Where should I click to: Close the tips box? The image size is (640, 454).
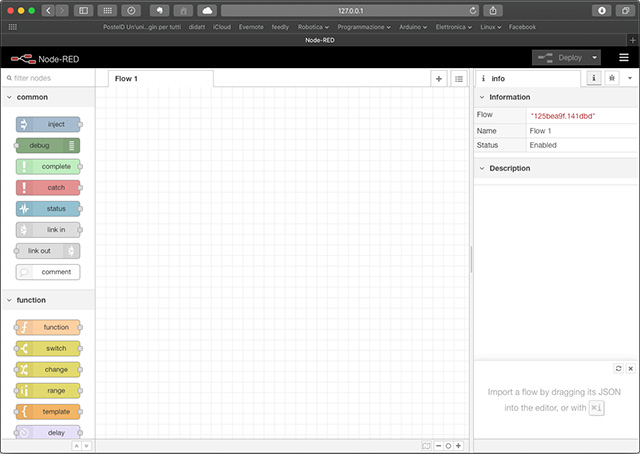click(x=630, y=369)
